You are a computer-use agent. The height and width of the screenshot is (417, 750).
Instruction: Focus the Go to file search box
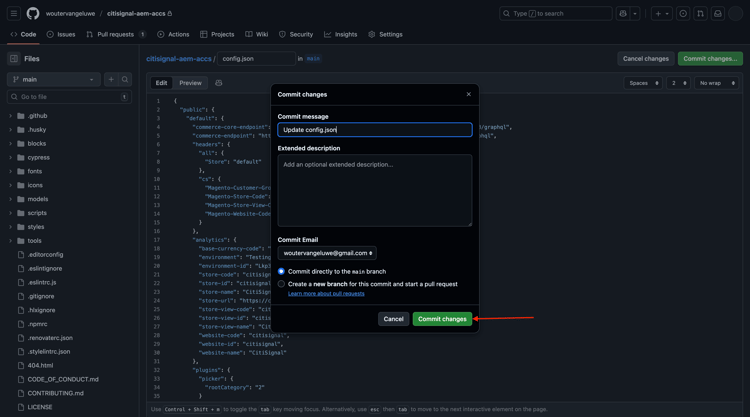click(70, 97)
